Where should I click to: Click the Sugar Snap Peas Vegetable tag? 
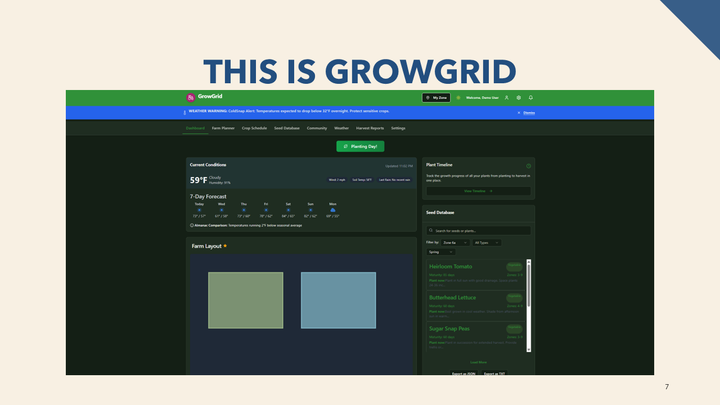point(514,328)
